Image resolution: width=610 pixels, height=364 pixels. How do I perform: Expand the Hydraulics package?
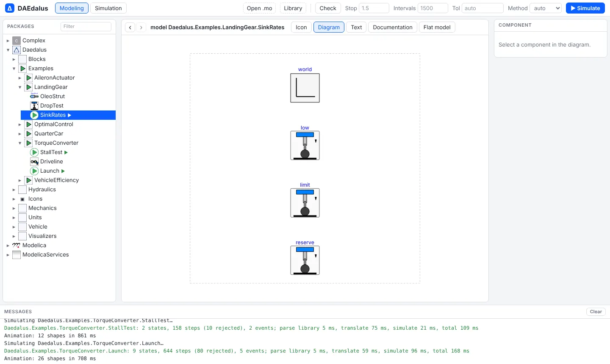(14, 190)
